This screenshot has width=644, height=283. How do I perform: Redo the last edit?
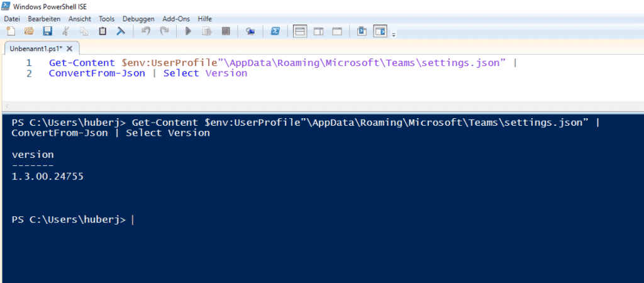click(x=164, y=31)
